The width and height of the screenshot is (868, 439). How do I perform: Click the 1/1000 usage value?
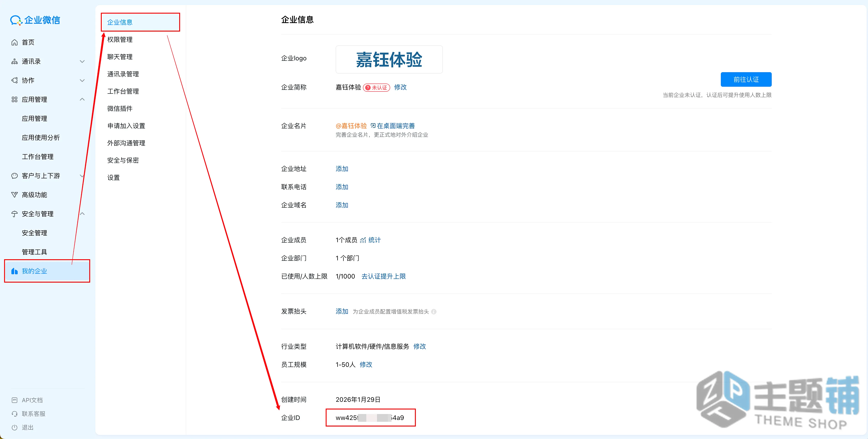pyautogui.click(x=345, y=276)
